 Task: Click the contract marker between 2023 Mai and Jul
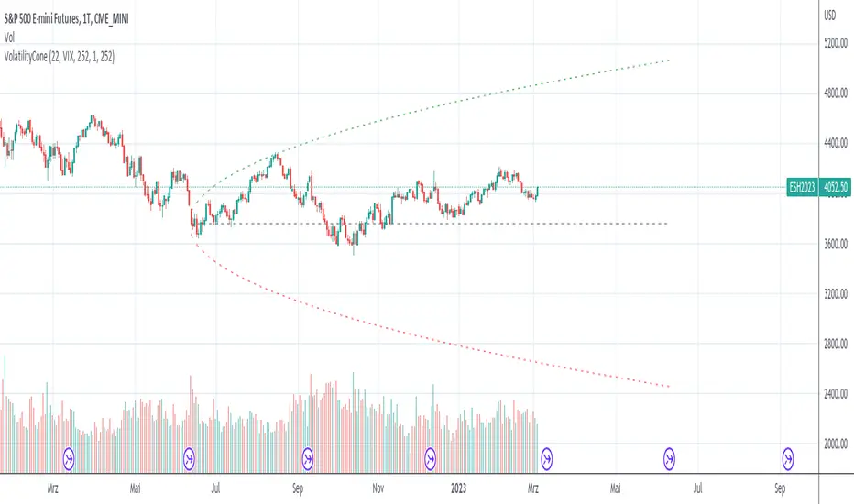[x=668, y=456]
